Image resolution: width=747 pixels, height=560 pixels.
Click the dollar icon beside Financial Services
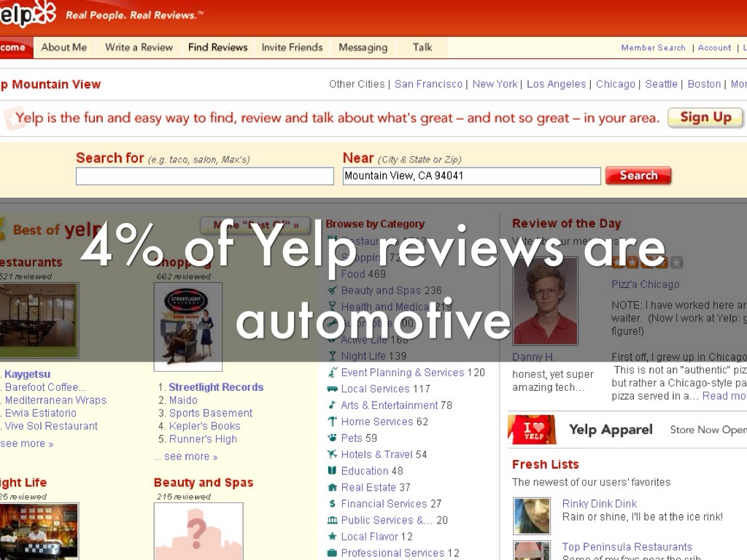[x=333, y=504]
